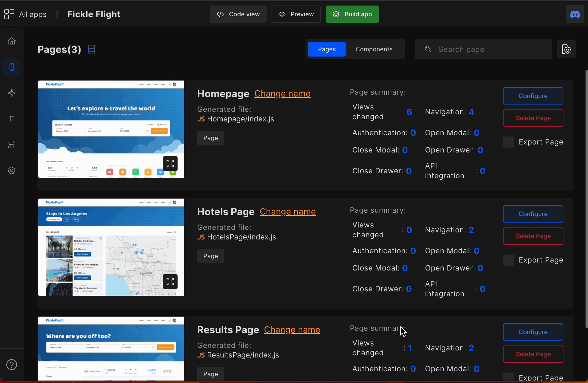
Task: Click Change name for Homepage
Action: pos(282,93)
